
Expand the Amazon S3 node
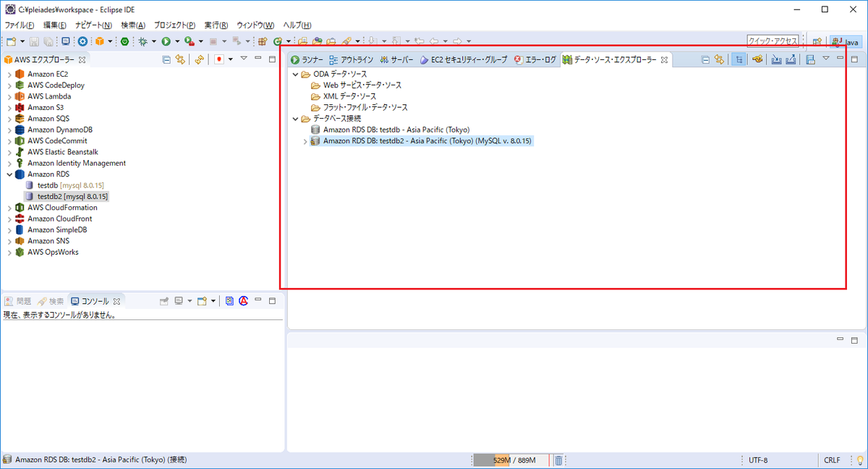9,108
